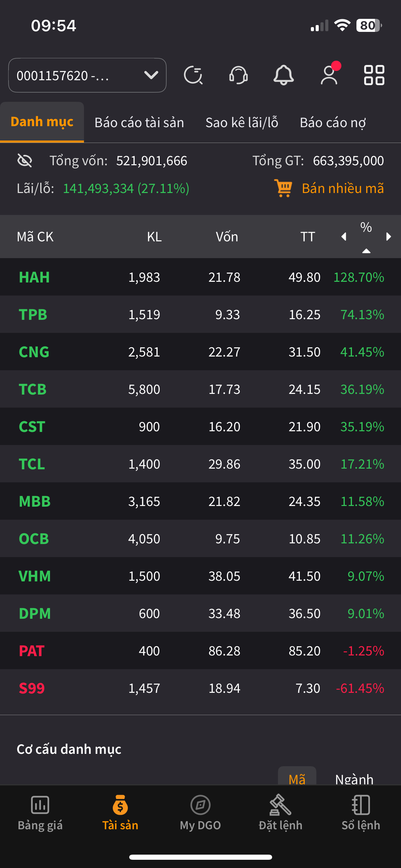Image resolution: width=401 pixels, height=868 pixels.
Task: Open the notifications bell
Action: click(x=283, y=75)
